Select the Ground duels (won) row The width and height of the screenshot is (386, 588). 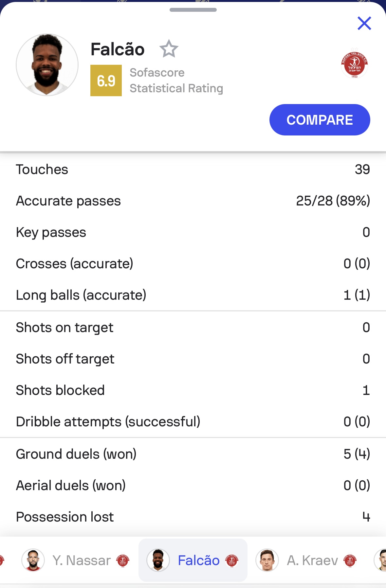coord(193,454)
